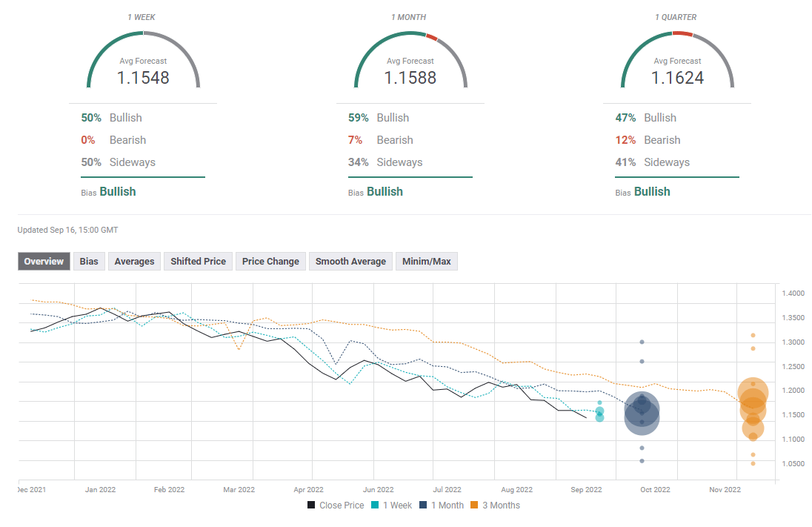The image size is (812, 527).
Task: Select the Averages tab
Action: [134, 262]
